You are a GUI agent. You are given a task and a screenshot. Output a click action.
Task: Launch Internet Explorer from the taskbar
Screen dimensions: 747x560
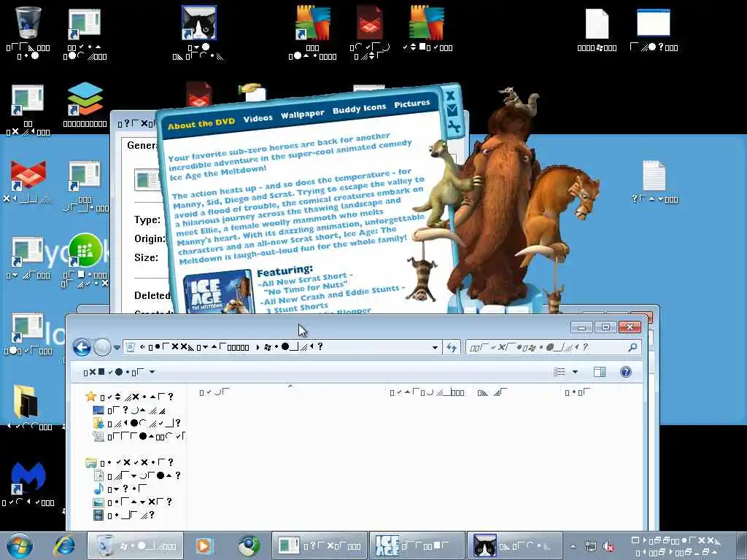tap(64, 545)
